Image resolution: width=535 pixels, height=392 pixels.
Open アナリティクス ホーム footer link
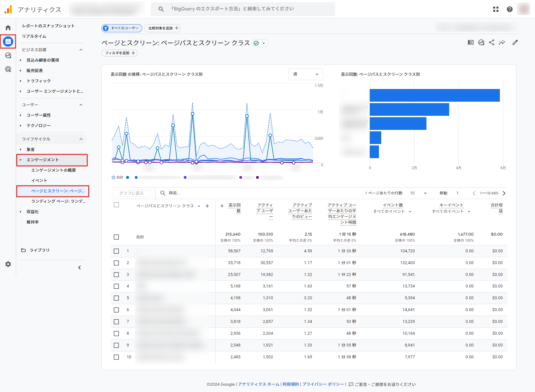[x=259, y=384]
